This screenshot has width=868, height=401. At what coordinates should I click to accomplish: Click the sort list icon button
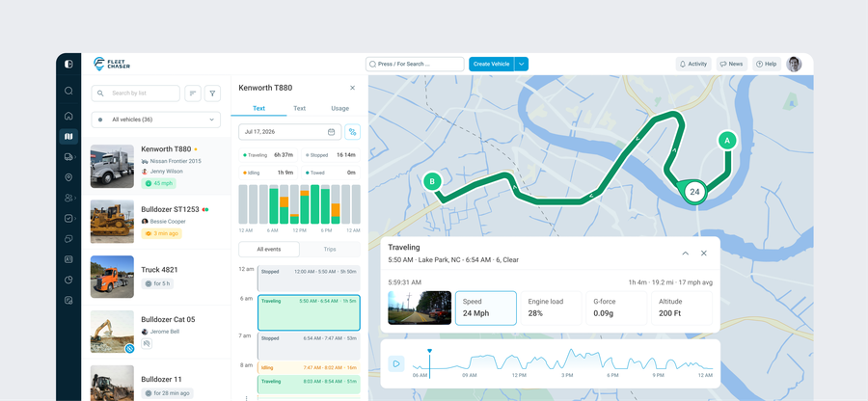click(x=193, y=94)
